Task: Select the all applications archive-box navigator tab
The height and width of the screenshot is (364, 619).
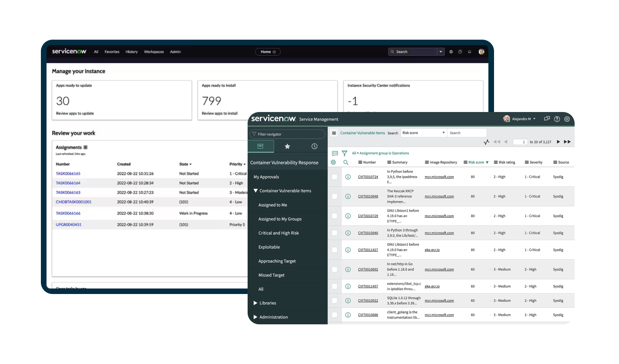Action: pos(260,146)
